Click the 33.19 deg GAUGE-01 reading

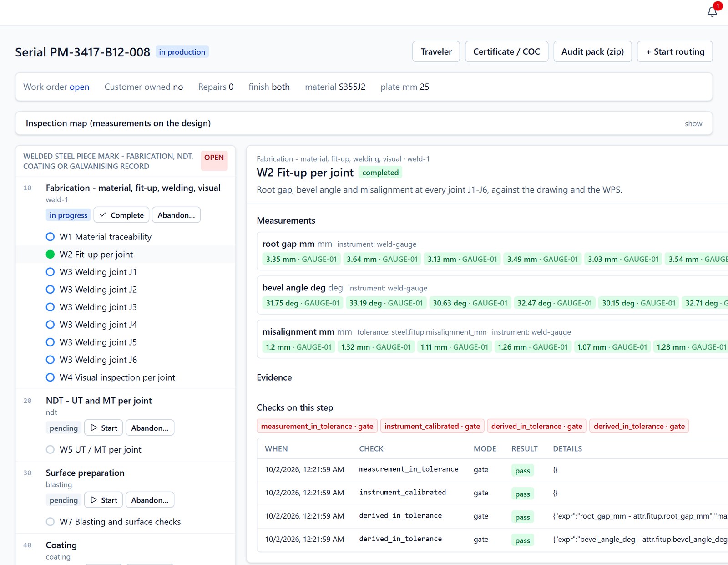click(x=386, y=303)
